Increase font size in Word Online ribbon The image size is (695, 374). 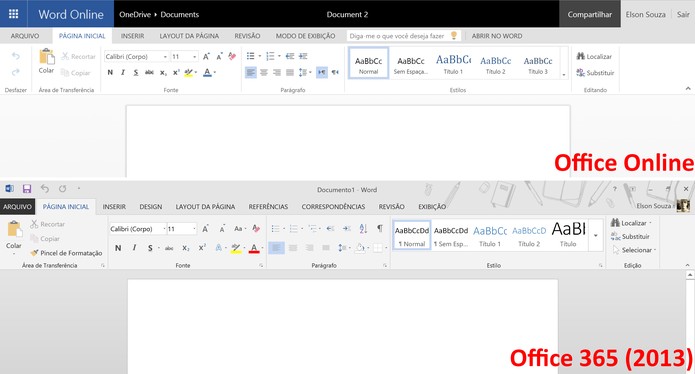point(206,56)
